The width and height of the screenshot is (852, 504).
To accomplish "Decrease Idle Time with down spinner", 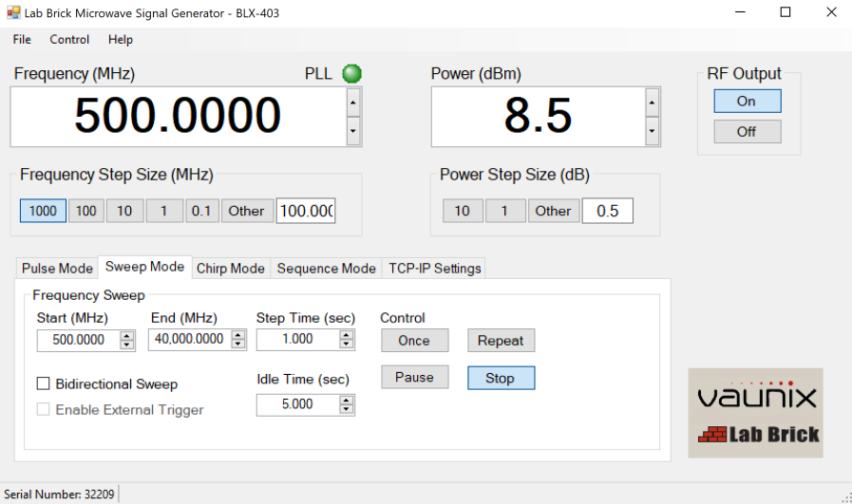I will [x=347, y=410].
